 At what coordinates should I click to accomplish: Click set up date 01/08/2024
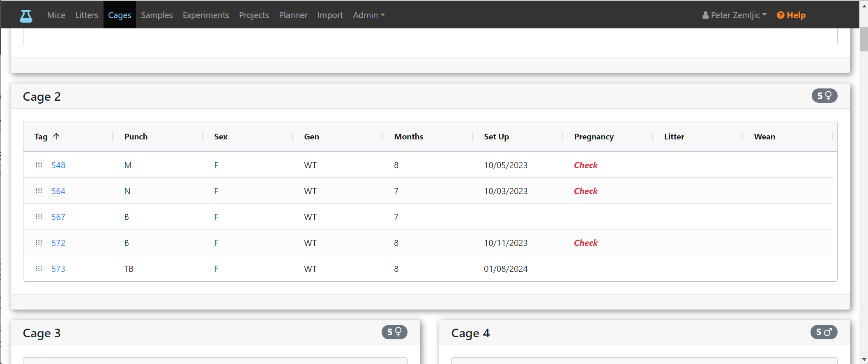click(x=506, y=269)
